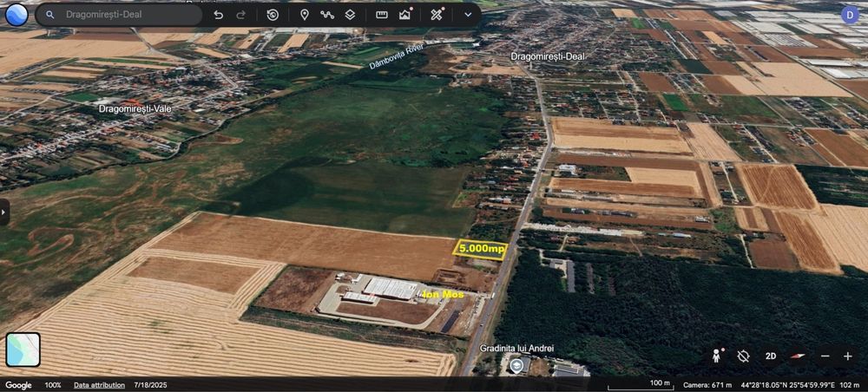Open the map style thumbnail
The height and width of the screenshot is (392, 868).
click(x=23, y=350)
